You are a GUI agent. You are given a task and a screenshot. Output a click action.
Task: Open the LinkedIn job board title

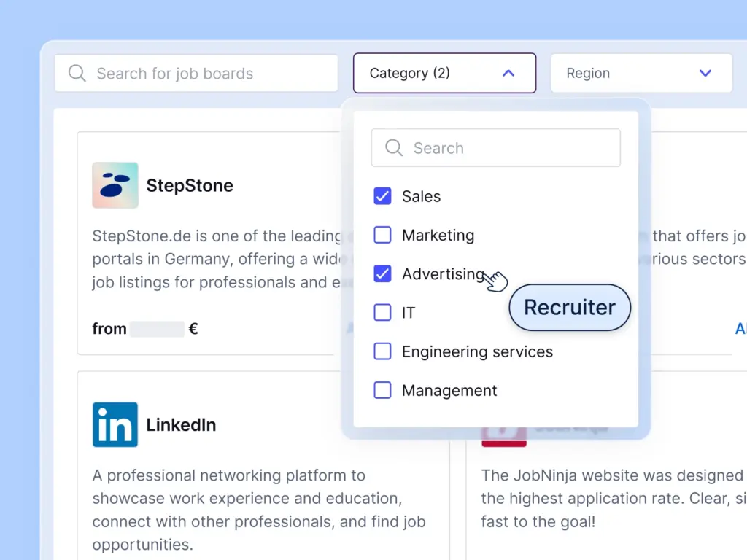point(181,424)
